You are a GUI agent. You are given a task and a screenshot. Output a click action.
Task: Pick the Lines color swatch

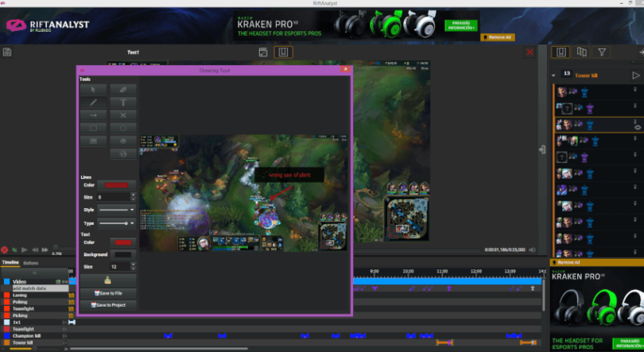117,185
